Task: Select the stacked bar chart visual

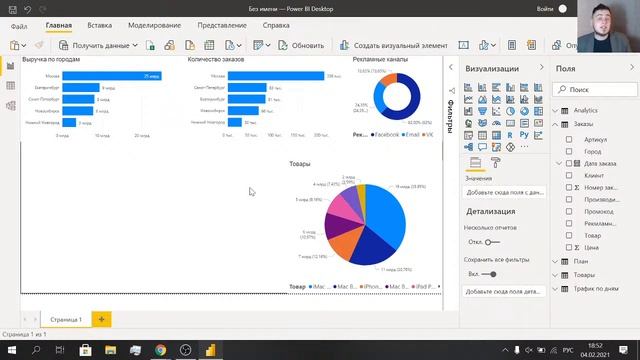Action: click(x=468, y=87)
